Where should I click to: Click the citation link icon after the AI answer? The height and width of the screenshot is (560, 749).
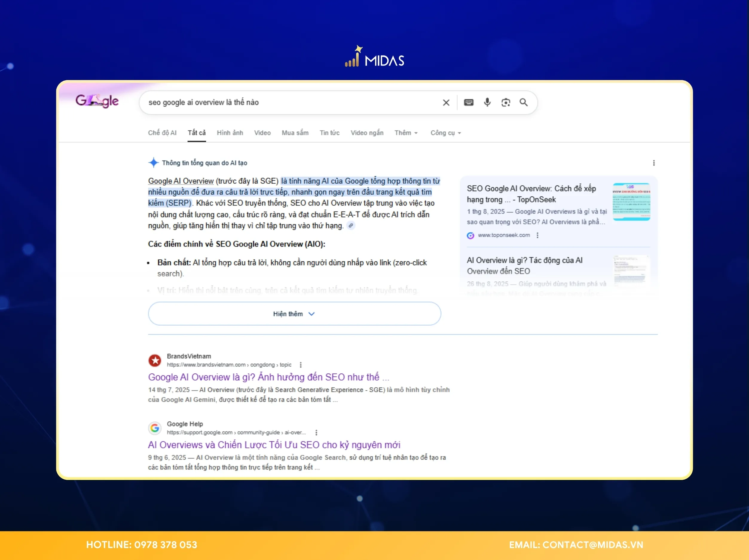coord(351,225)
